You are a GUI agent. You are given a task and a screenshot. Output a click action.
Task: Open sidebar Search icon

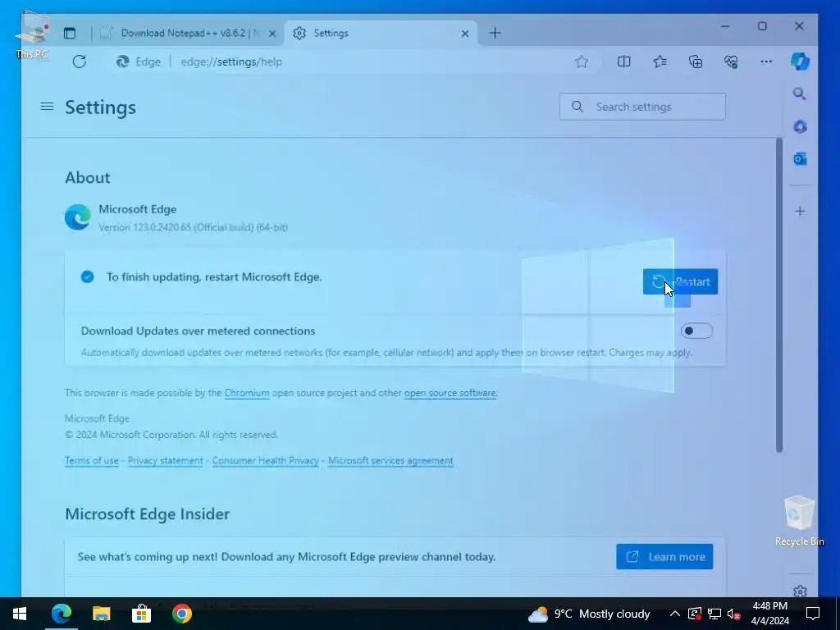(800, 94)
